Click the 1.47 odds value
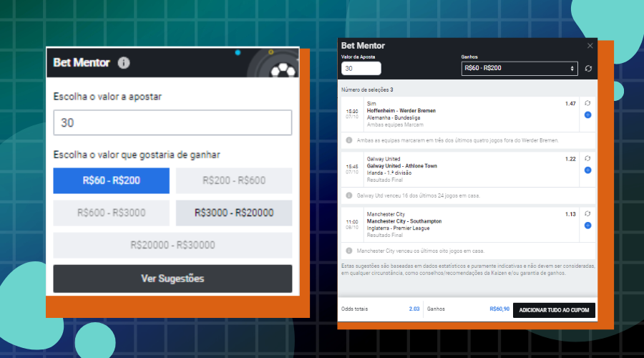 pos(570,104)
